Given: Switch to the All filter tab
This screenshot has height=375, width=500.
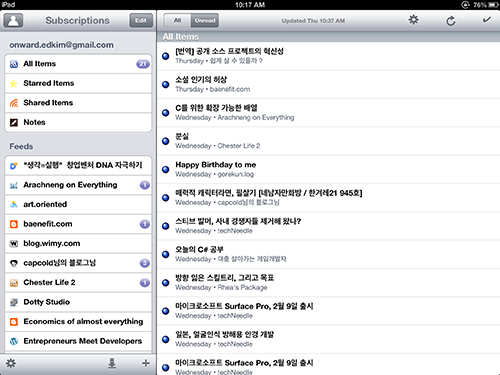Looking at the screenshot, I should [x=177, y=21].
